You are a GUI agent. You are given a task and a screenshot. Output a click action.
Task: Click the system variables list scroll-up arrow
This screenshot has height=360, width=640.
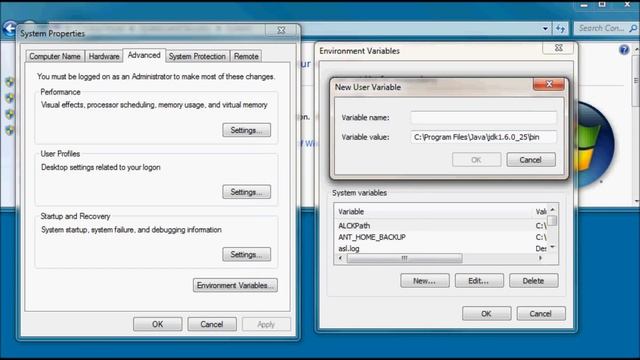pyautogui.click(x=552, y=209)
